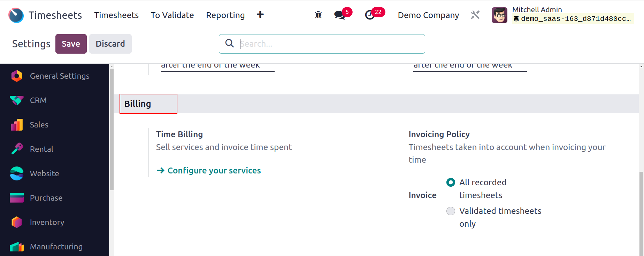Select Validated timesheets only radio option
This screenshot has height=256, width=644.
[451, 211]
